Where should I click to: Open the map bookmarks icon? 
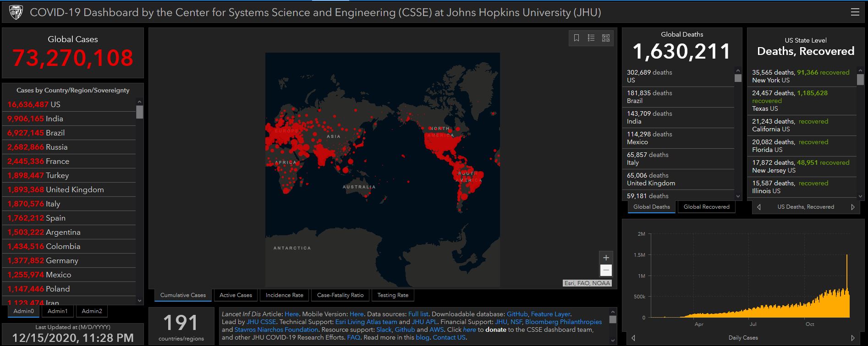click(x=577, y=38)
